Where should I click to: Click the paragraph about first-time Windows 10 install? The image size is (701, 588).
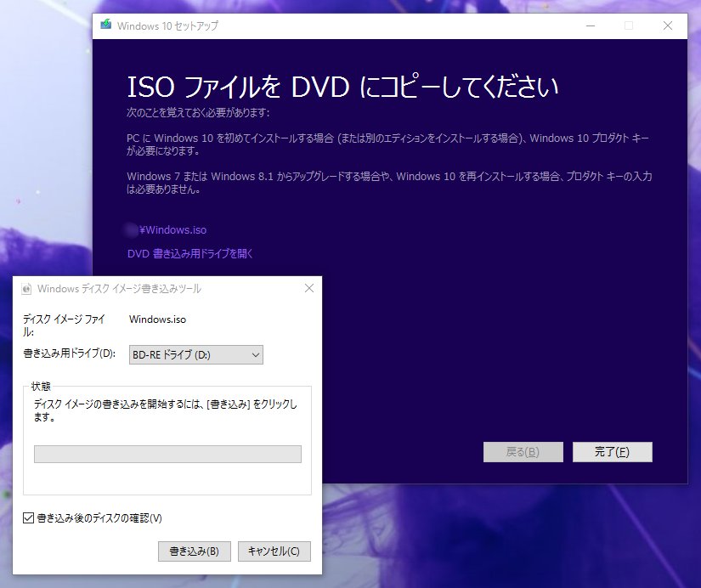point(387,144)
